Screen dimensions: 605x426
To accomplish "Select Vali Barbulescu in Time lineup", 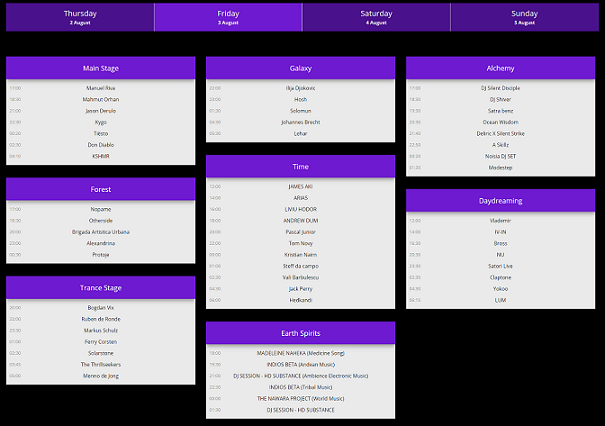I will coord(301,277).
